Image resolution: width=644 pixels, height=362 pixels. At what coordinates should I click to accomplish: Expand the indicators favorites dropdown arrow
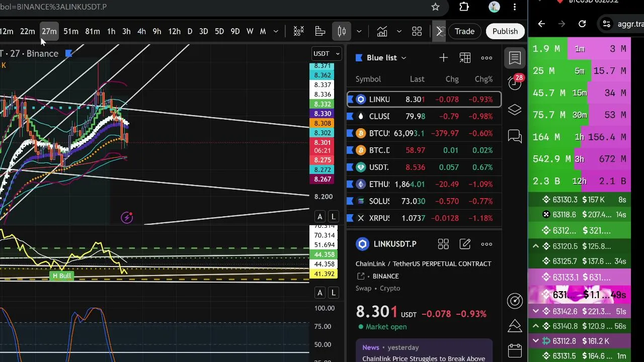(399, 32)
